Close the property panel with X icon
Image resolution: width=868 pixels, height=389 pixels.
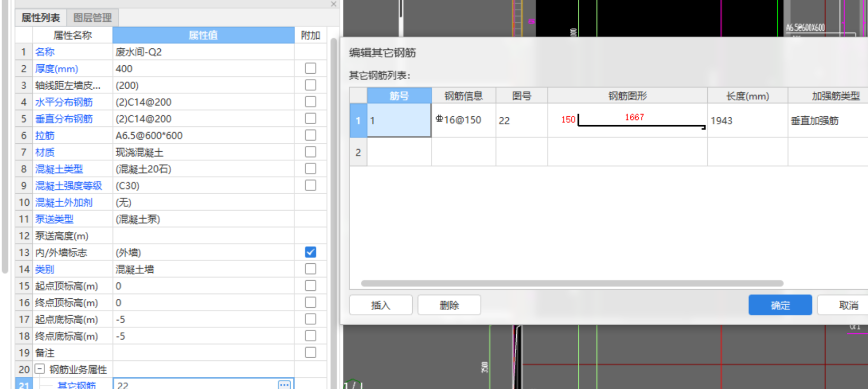pyautogui.click(x=333, y=4)
